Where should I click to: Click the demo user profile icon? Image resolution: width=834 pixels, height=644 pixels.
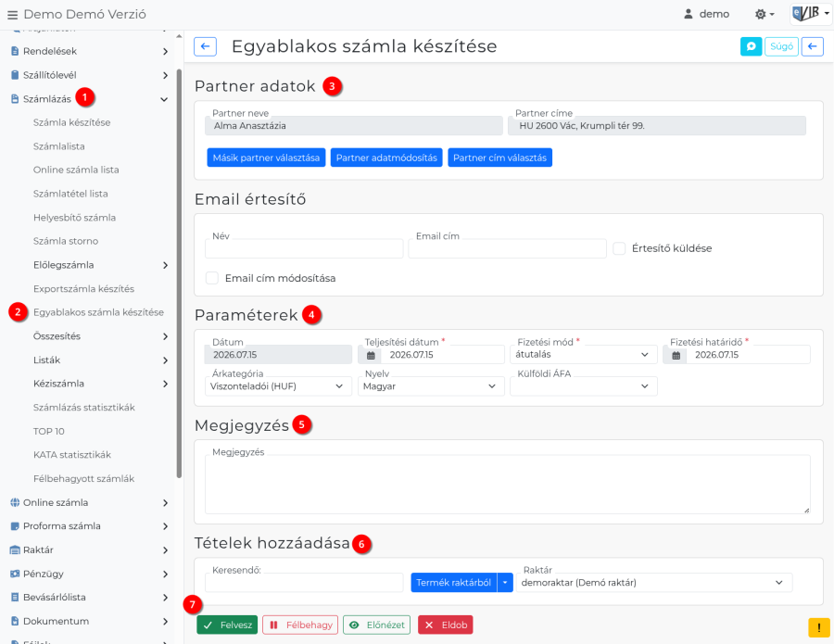click(x=689, y=14)
